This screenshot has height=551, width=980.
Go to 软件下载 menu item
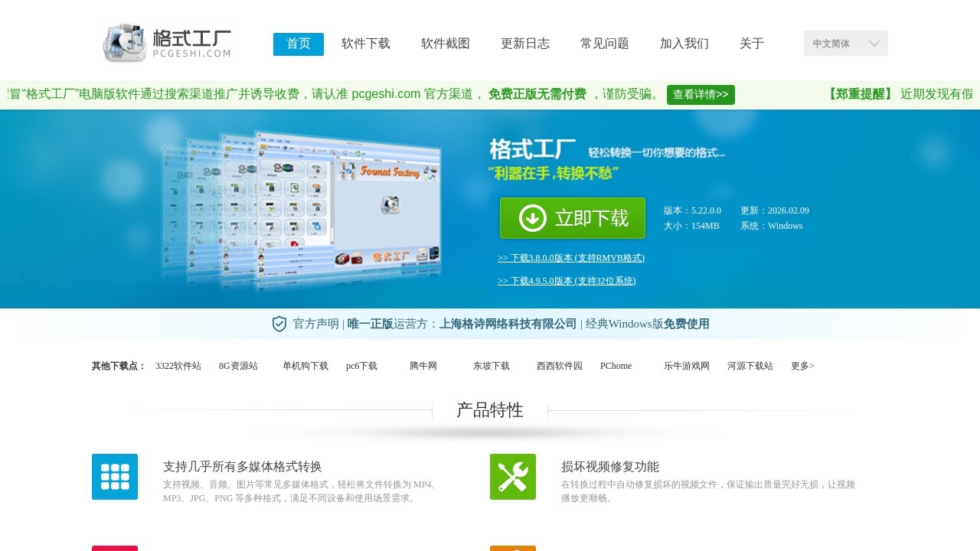coord(366,44)
